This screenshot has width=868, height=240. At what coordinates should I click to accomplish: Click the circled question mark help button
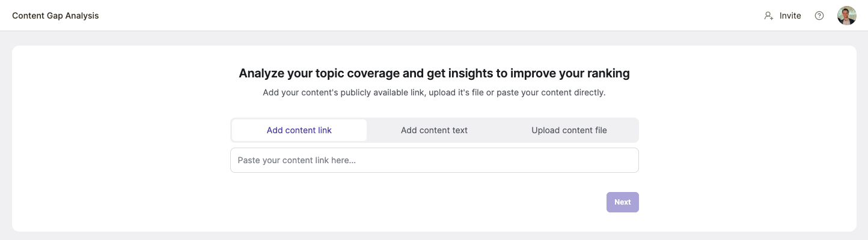(x=819, y=16)
